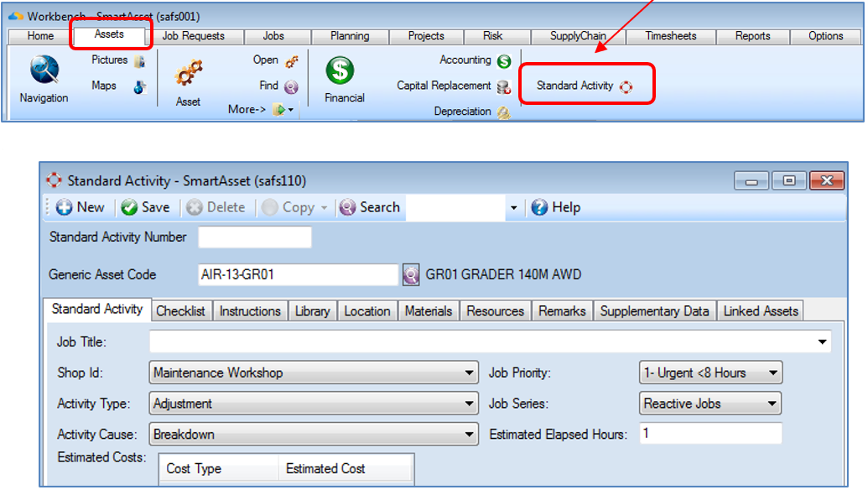Image resolution: width=868 pixels, height=490 pixels.
Task: Switch to the Library tab
Action: [x=312, y=311]
